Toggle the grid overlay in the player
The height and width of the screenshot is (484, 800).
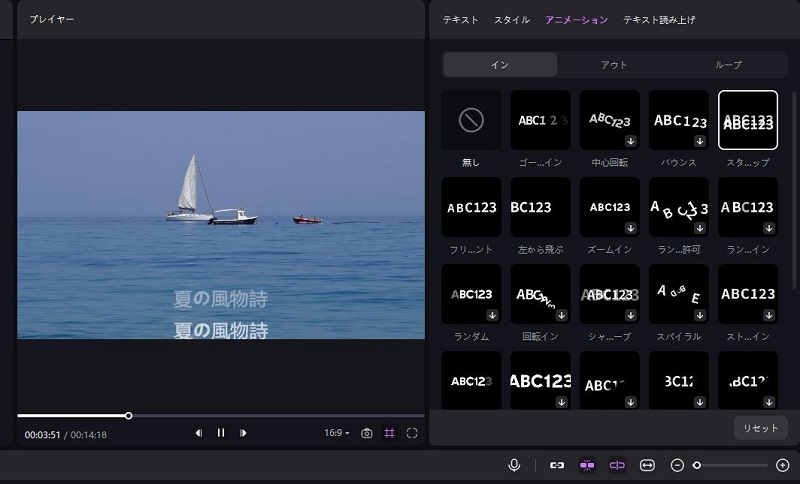pos(389,433)
